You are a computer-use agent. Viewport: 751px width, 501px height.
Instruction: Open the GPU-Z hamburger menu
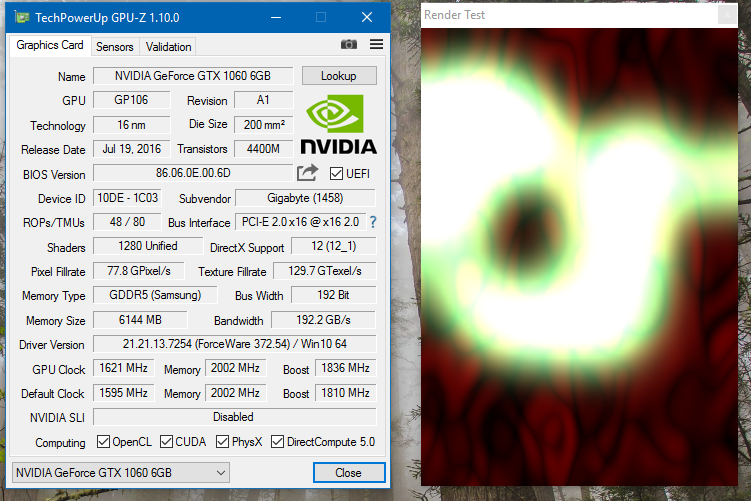(x=376, y=45)
